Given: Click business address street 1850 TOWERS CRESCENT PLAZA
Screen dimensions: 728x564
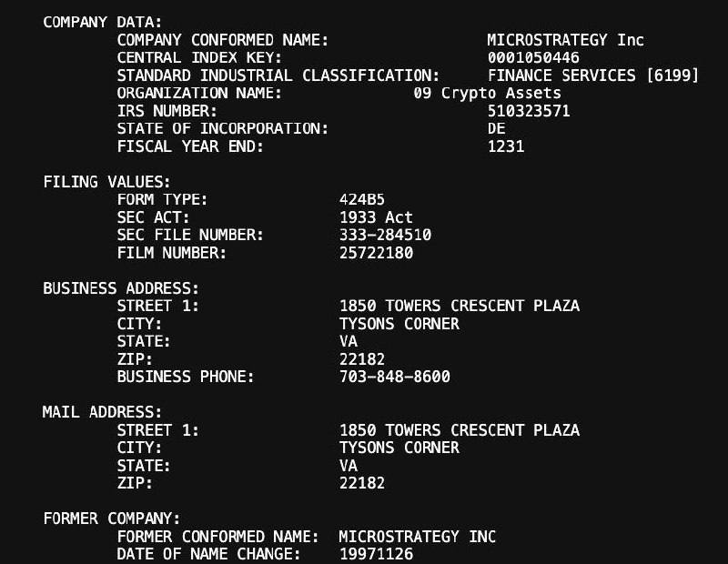Looking at the screenshot, I should pyautogui.click(x=460, y=306).
